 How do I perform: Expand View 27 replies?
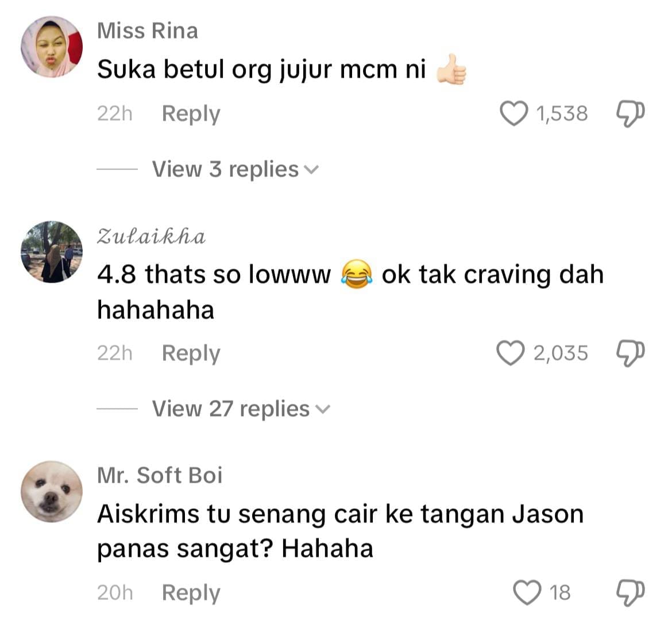click(241, 409)
